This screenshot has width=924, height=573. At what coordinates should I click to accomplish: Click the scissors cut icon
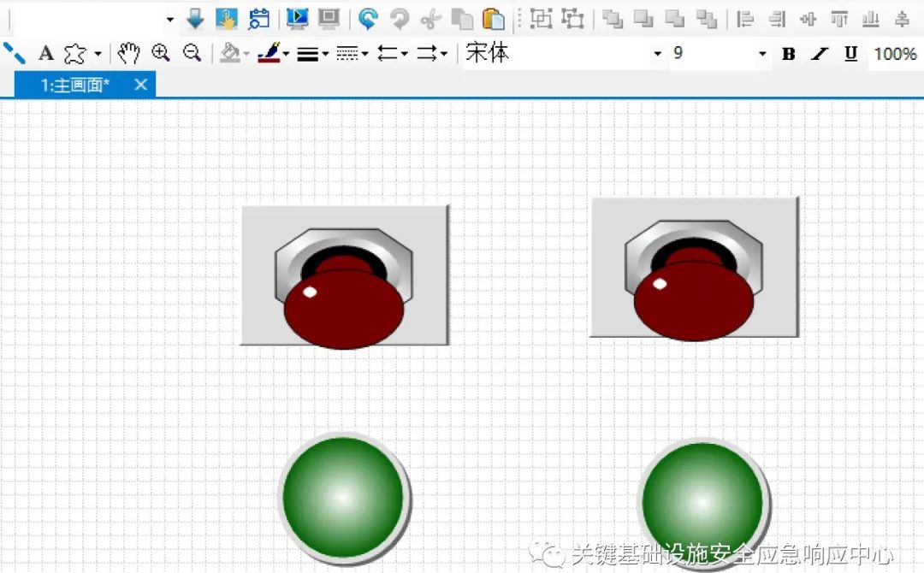[430, 20]
